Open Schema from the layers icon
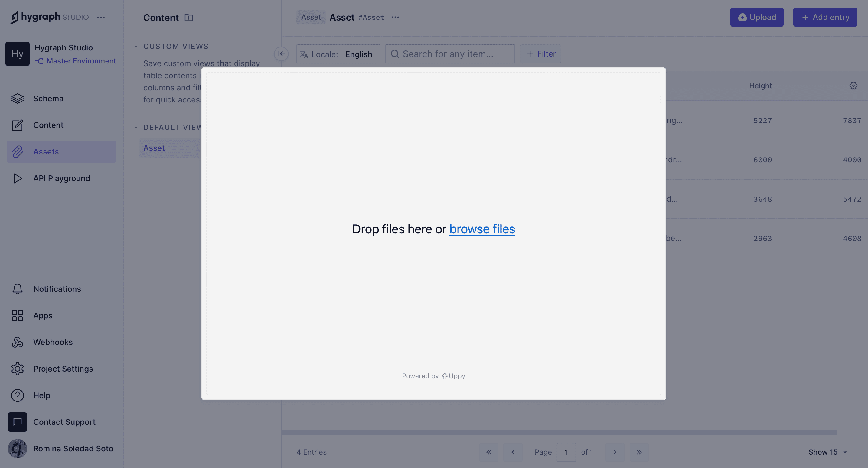Screen dimensions: 868x468 (18, 98)
